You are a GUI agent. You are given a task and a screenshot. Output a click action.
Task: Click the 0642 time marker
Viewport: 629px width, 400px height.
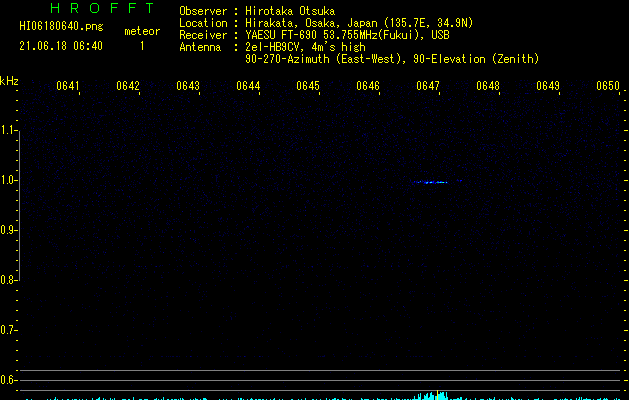(128, 86)
